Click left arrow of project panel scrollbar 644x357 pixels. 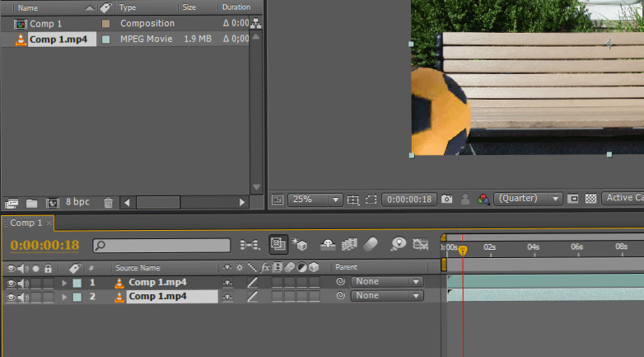click(127, 202)
